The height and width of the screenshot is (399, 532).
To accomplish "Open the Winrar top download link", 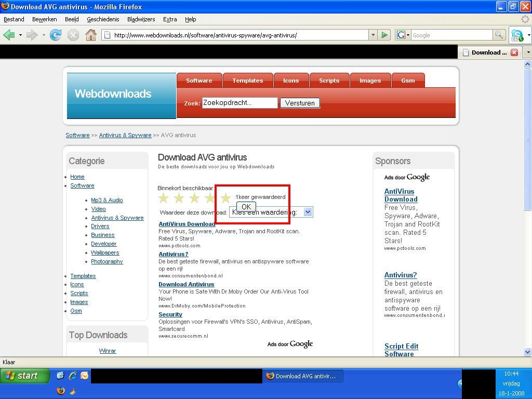I will 108,351.
